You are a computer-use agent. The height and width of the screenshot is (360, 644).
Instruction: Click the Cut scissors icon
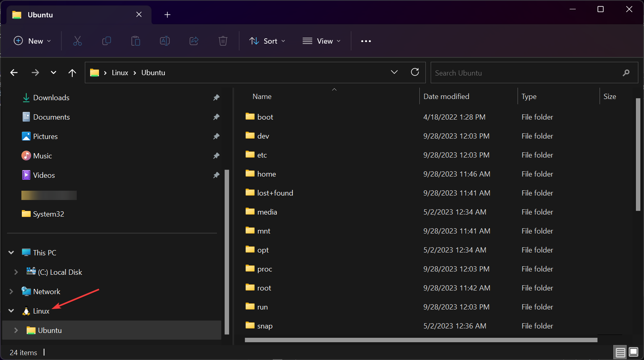[x=77, y=41]
